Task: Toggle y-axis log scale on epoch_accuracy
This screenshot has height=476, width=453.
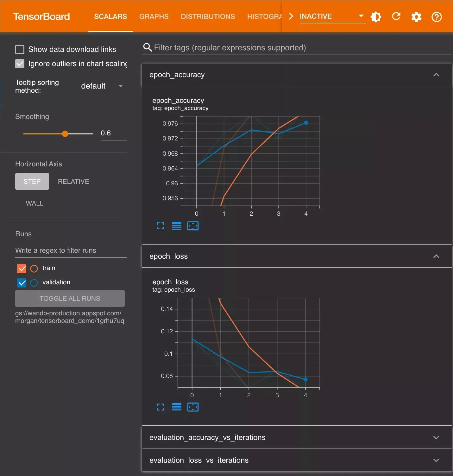Action: [177, 226]
